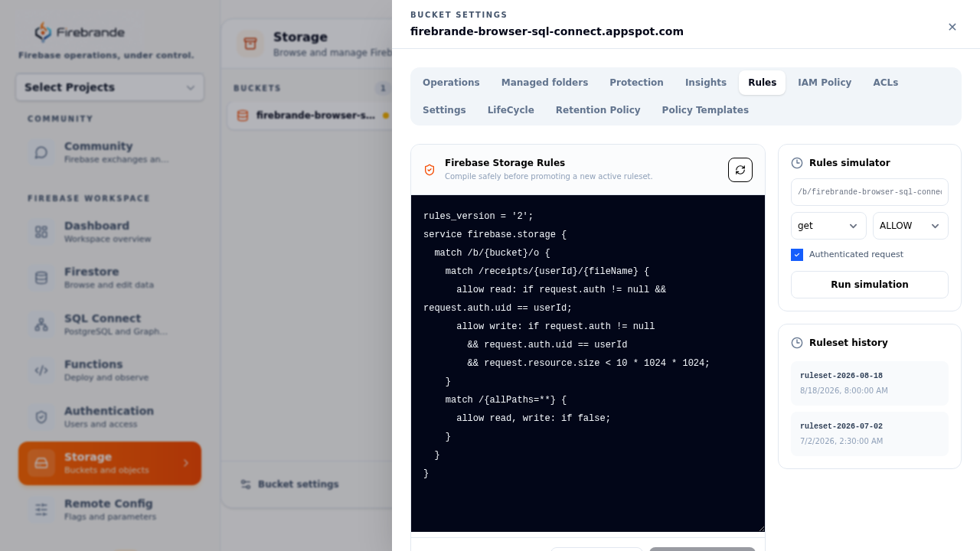This screenshot has width=980, height=551.
Task: Click the Storage drive icon in sidebar
Action: (x=41, y=463)
